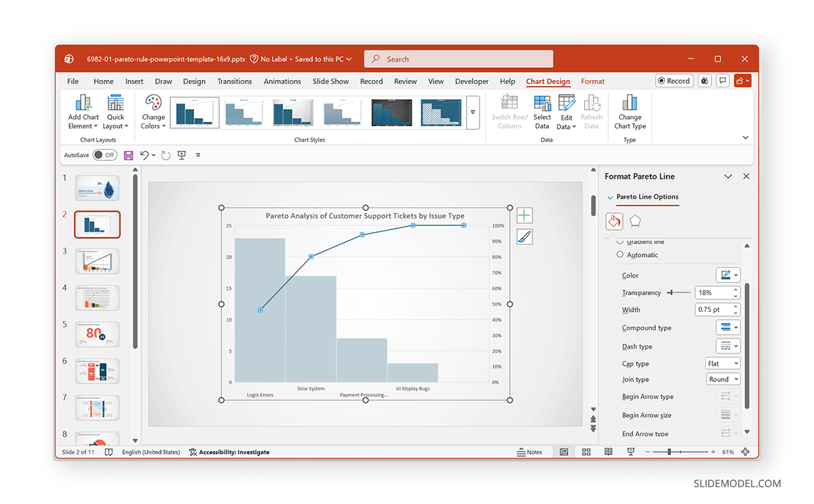
Task: Open the Cap type dropdown showing Flat
Action: click(722, 363)
